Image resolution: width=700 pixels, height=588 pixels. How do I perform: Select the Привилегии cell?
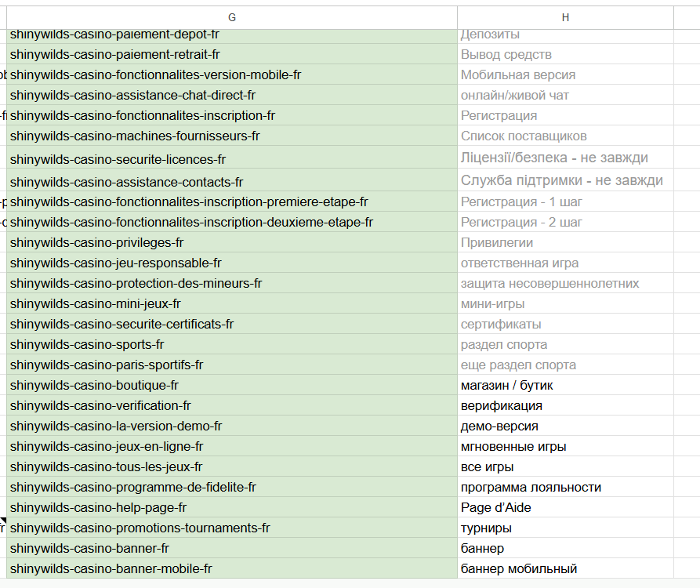(565, 242)
